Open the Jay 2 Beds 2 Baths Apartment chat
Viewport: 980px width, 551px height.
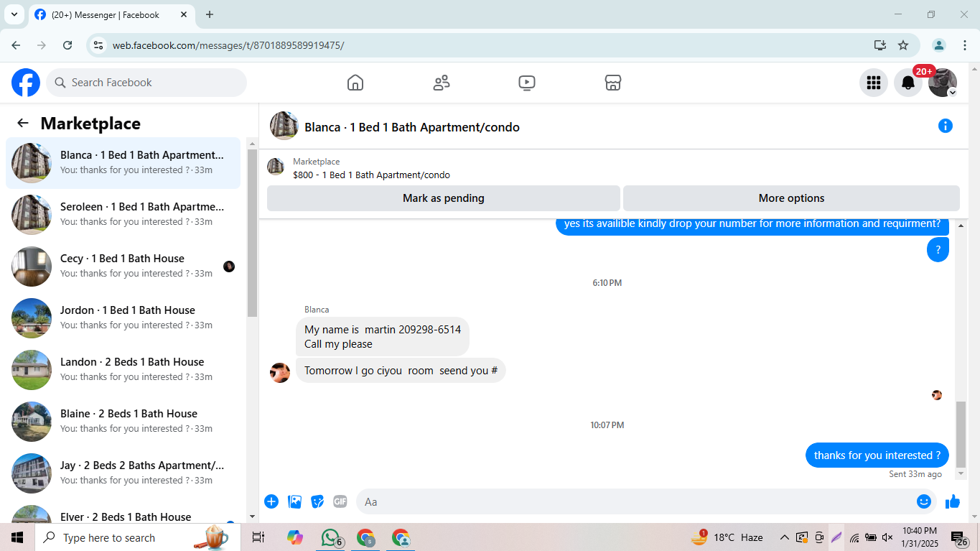[x=123, y=473]
